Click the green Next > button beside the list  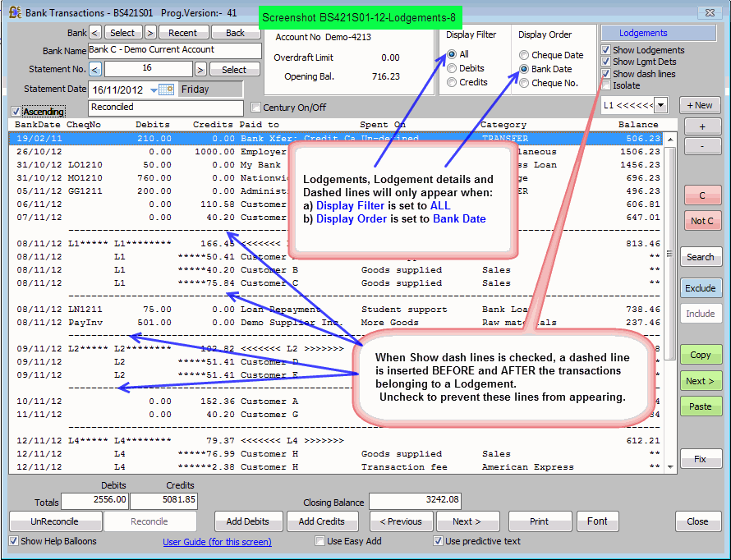(701, 381)
